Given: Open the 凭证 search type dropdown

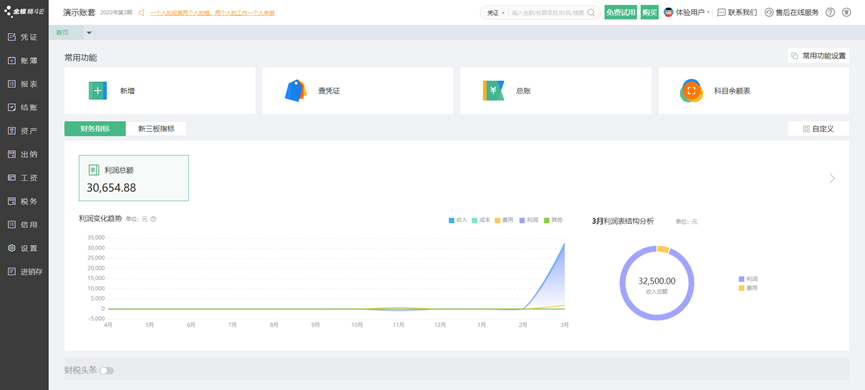Looking at the screenshot, I should [x=495, y=13].
